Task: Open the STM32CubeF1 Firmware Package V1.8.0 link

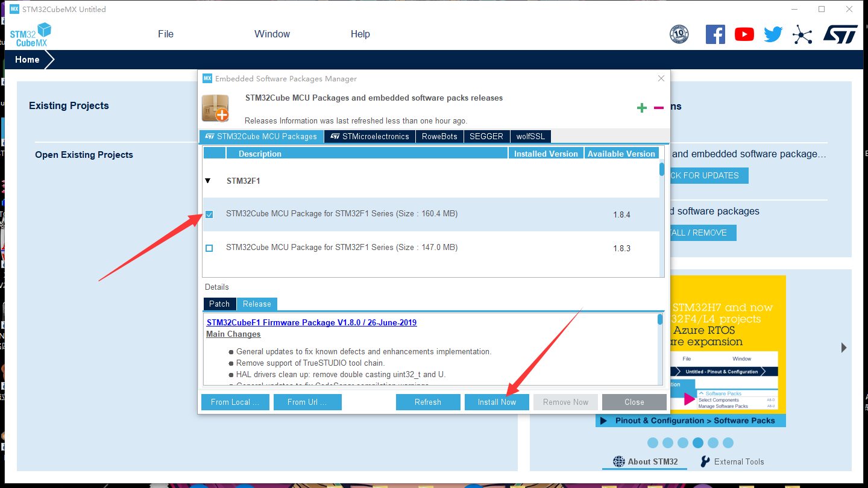Action: [x=312, y=322]
